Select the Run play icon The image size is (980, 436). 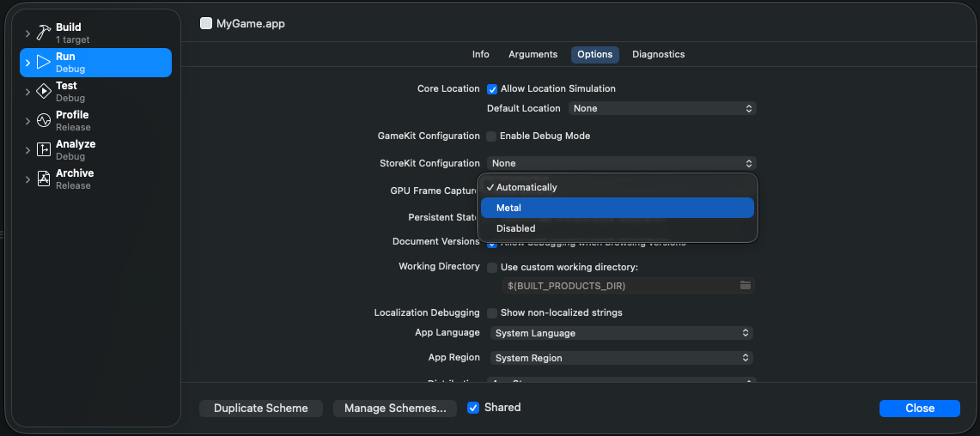[x=44, y=63]
